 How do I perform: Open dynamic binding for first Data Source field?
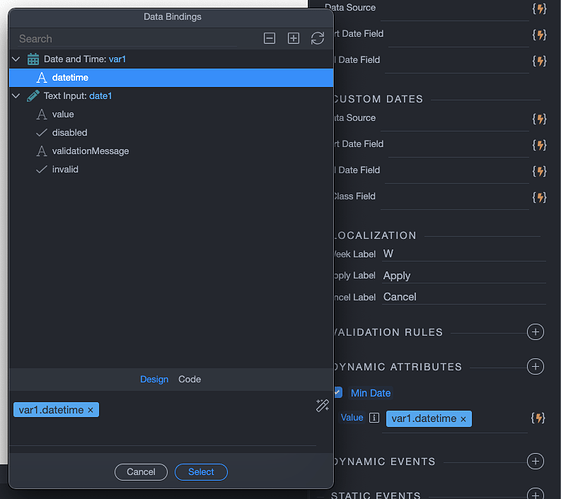539,9
